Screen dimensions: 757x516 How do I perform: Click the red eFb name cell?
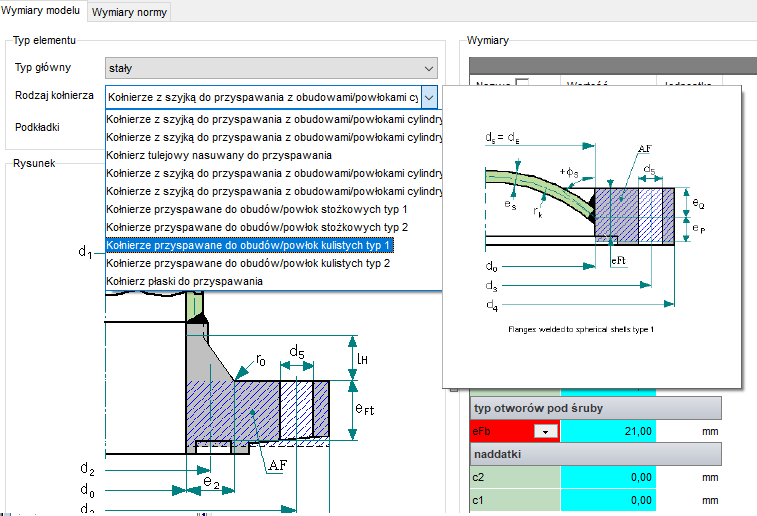[x=515, y=431]
